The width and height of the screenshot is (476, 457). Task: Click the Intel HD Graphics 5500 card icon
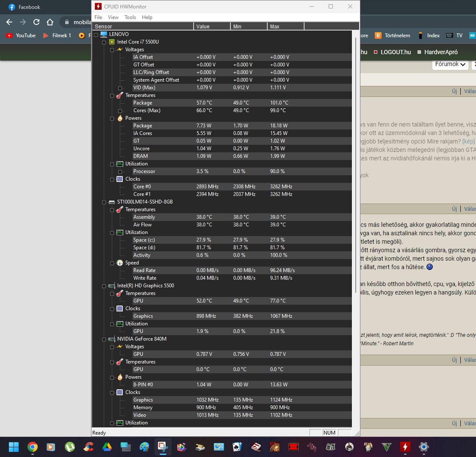point(112,286)
